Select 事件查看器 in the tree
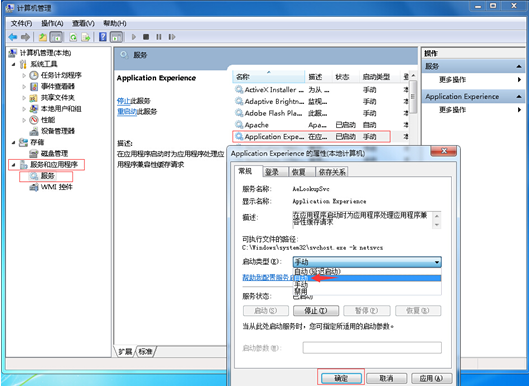529x386 pixels. (x=58, y=86)
